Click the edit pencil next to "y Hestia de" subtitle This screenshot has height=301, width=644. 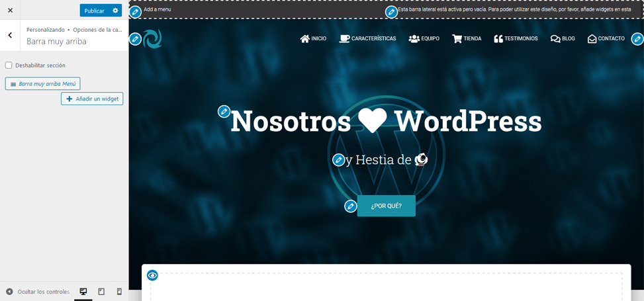click(x=338, y=160)
